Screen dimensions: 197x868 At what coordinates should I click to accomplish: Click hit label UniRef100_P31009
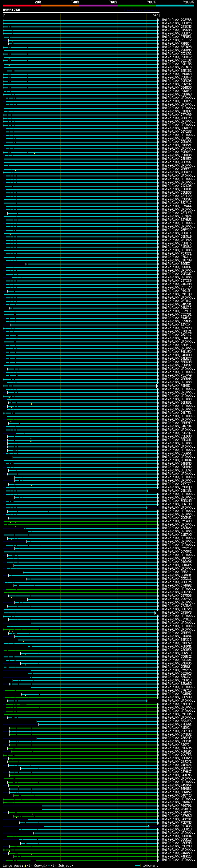coord(177,376)
